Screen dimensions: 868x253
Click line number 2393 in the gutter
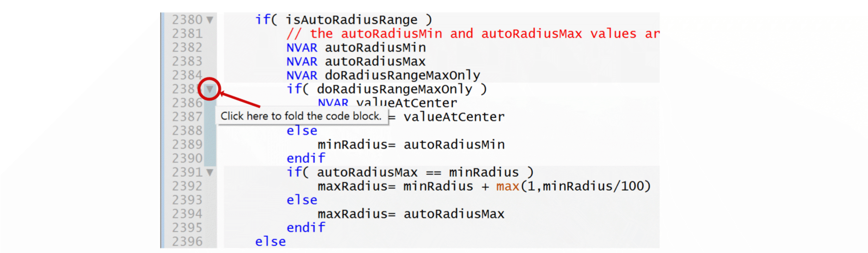click(187, 200)
